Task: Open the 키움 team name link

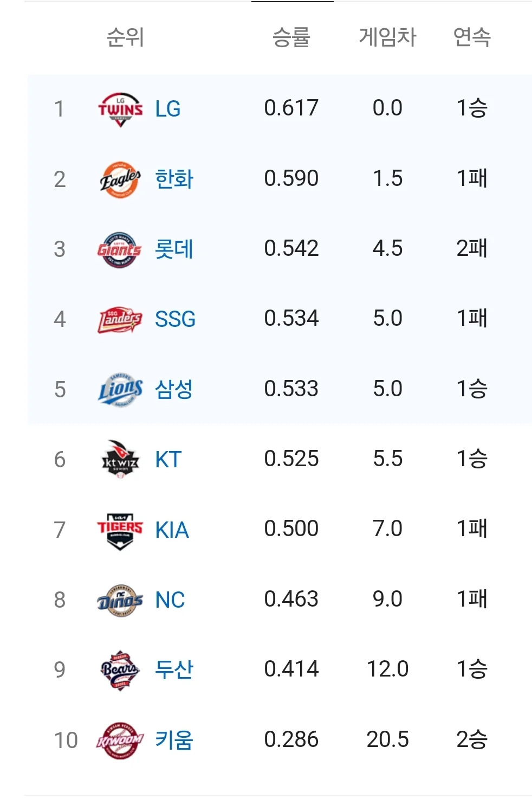Action: tap(174, 740)
